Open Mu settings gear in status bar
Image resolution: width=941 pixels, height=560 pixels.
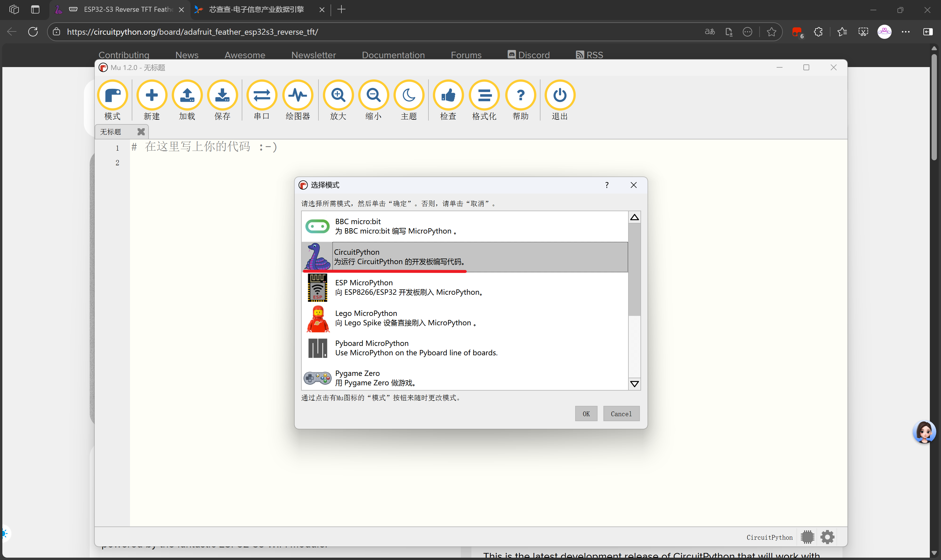827,537
